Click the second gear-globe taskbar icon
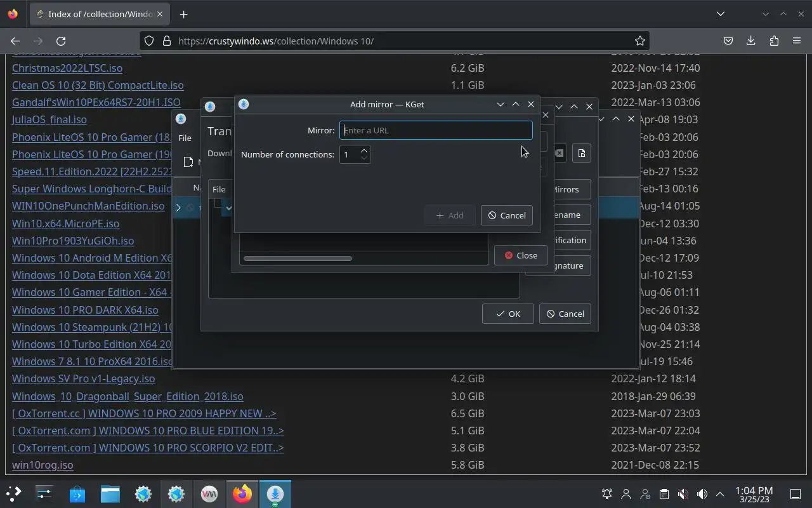Image resolution: width=812 pixels, height=508 pixels. pos(176,493)
